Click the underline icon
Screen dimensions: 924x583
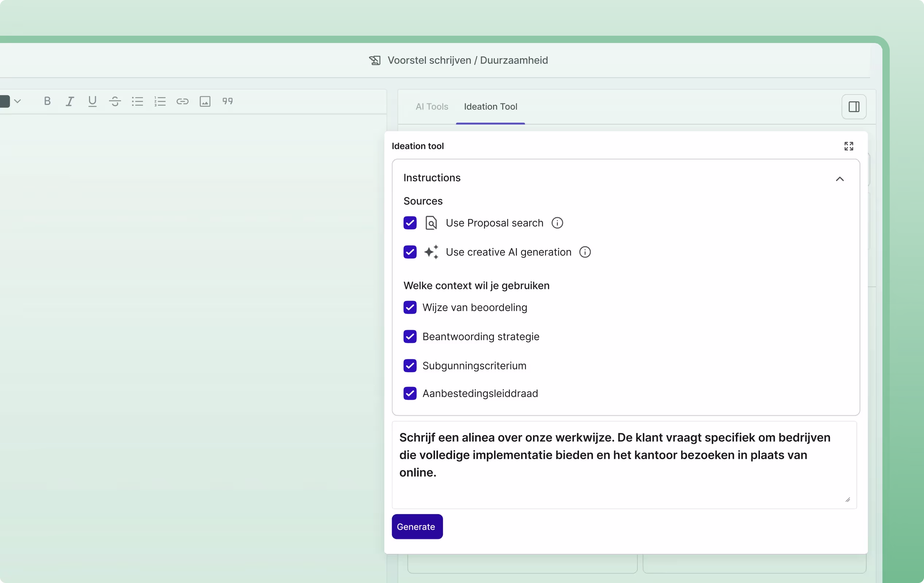[x=92, y=101]
